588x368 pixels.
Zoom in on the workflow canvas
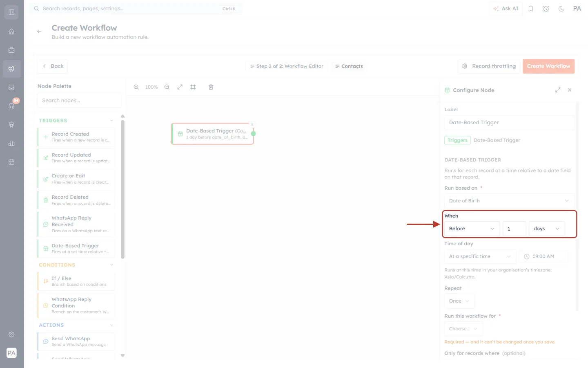(x=136, y=87)
